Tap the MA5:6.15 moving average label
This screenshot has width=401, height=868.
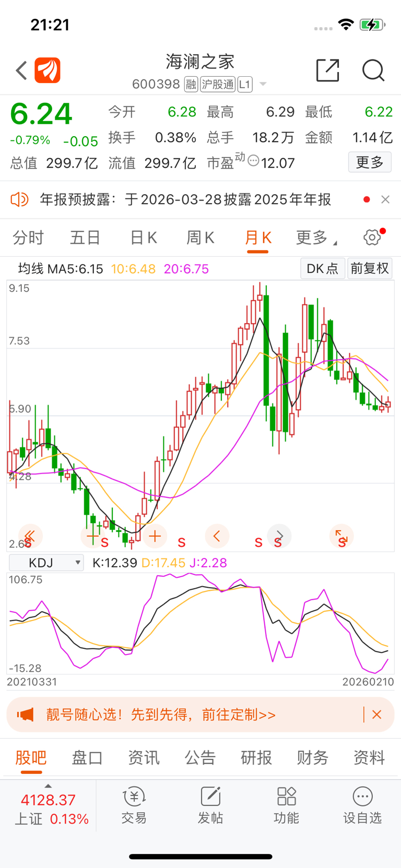pyautogui.click(x=75, y=269)
